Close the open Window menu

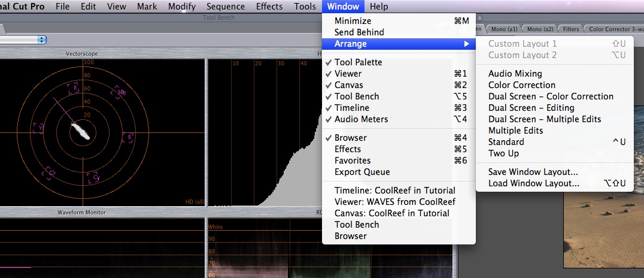point(343,7)
